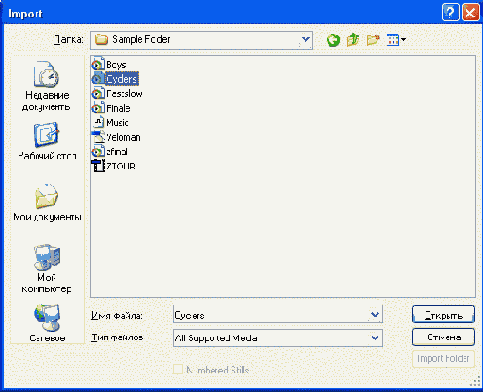The image size is (483, 392).
Task: Expand All Supported Media type dropdown
Action: pyautogui.click(x=375, y=338)
